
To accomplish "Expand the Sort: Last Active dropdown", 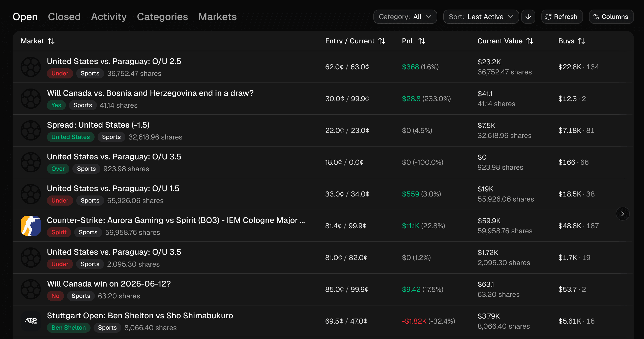I will [481, 17].
